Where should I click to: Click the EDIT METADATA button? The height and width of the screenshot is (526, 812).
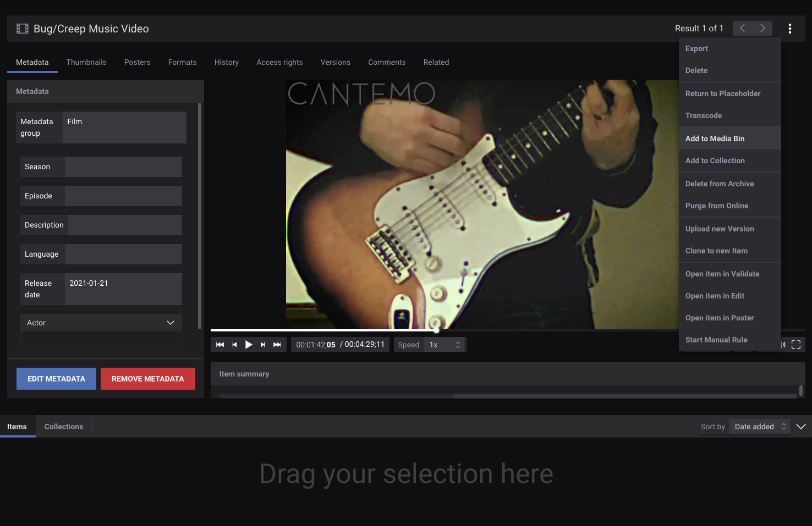[x=56, y=379]
